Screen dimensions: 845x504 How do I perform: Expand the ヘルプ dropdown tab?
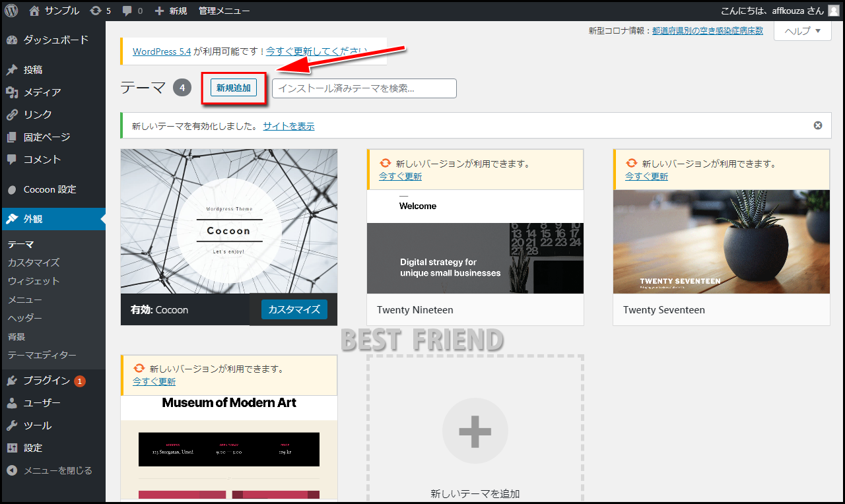(802, 31)
